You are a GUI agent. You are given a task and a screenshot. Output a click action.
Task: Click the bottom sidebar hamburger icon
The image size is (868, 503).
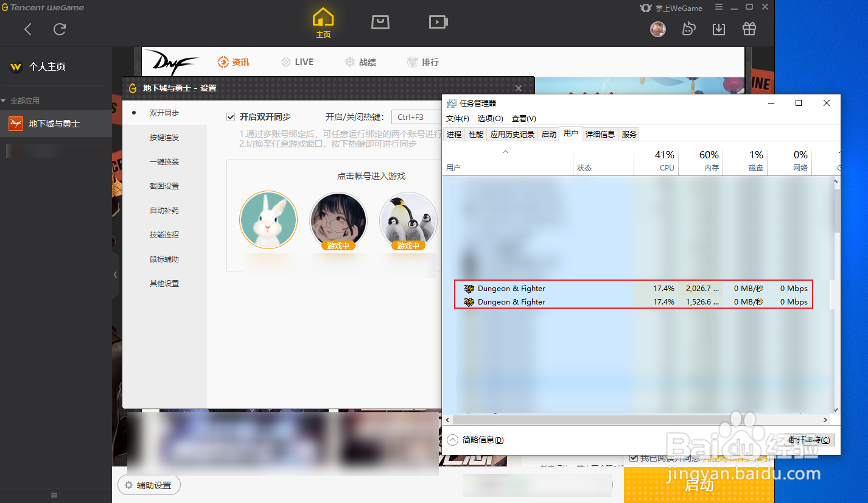pyautogui.click(x=54, y=495)
